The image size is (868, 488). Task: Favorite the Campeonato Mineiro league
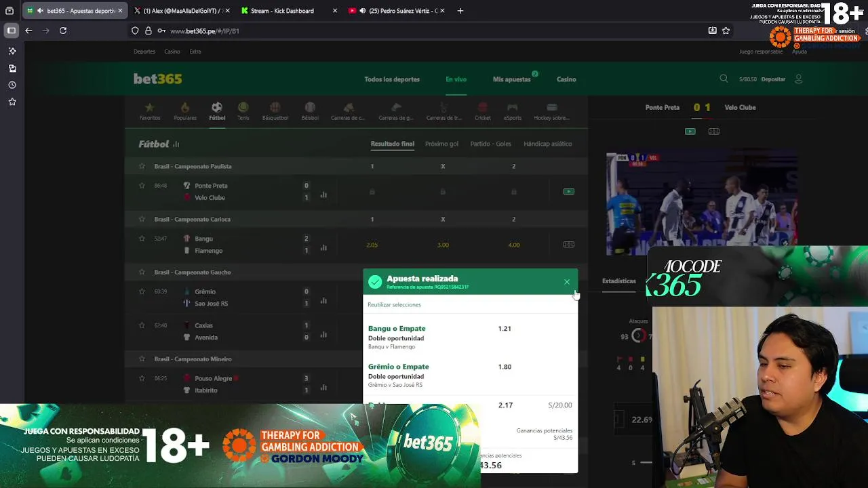[142, 359]
